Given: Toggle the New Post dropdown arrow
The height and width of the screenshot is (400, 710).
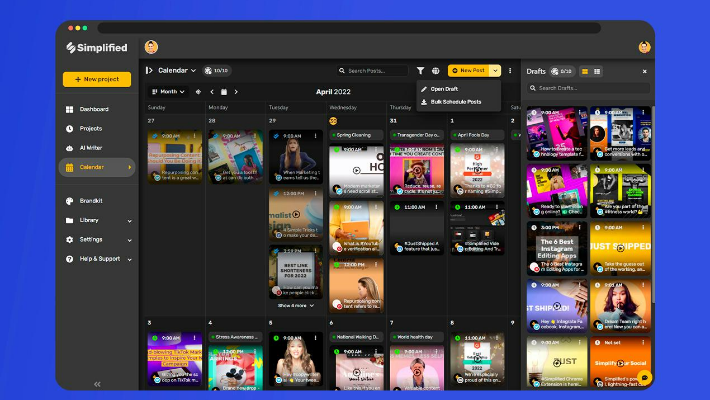Looking at the screenshot, I should (495, 71).
